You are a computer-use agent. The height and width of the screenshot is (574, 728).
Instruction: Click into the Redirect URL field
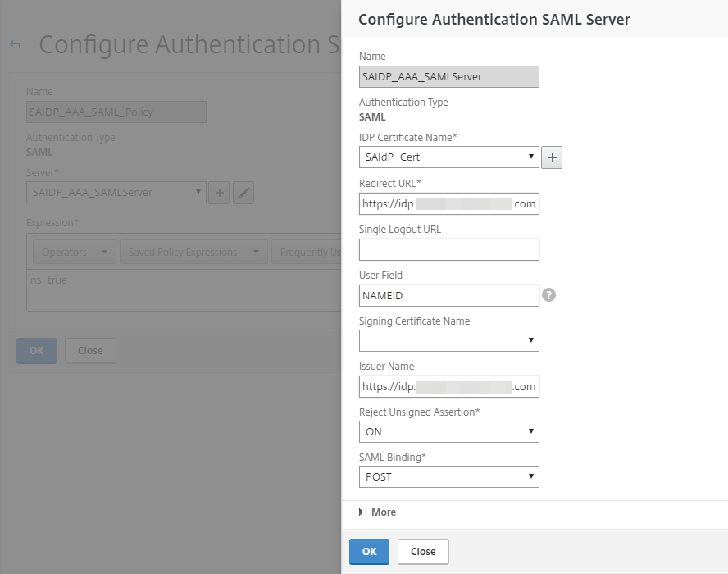pos(448,203)
